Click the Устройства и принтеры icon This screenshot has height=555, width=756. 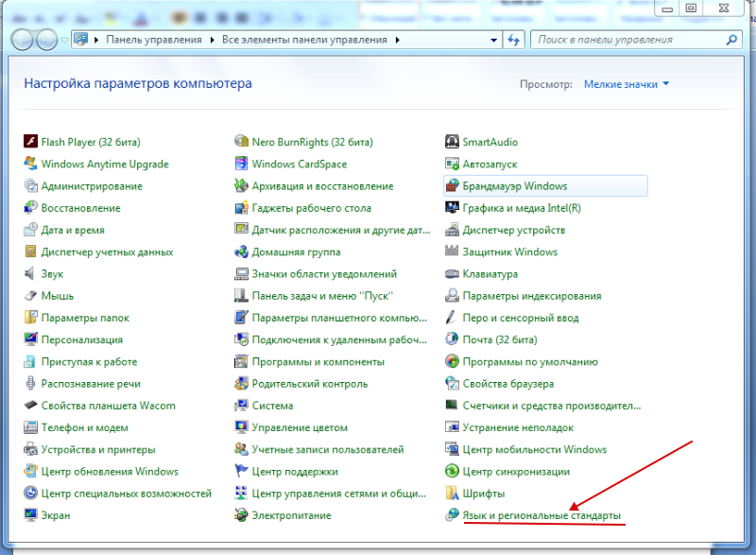(x=30, y=449)
